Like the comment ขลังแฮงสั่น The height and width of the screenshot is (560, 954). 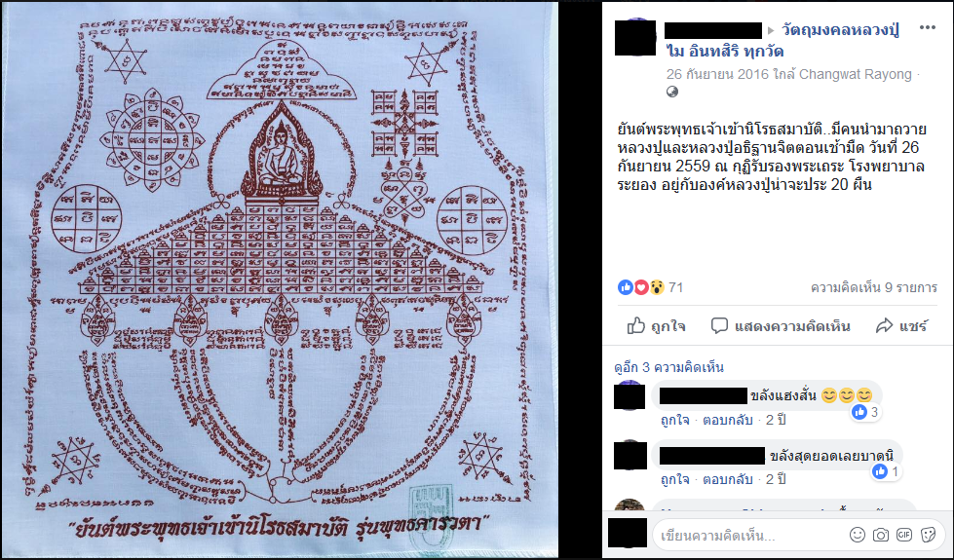[674, 420]
